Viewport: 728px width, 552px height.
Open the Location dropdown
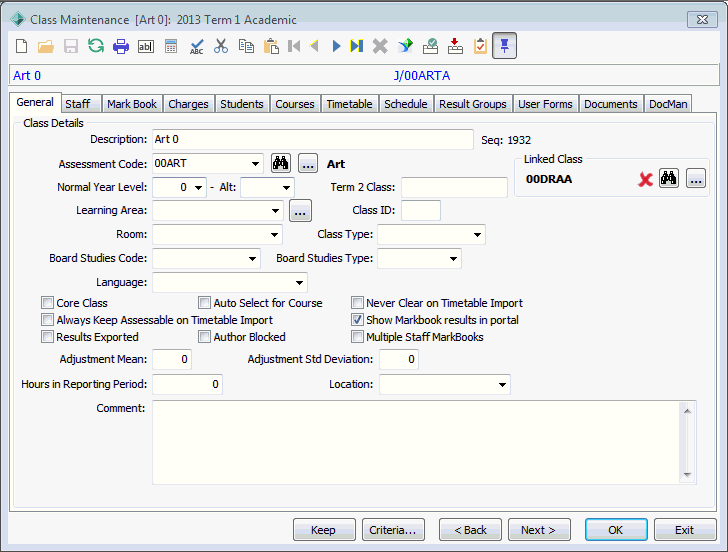pyautogui.click(x=502, y=384)
